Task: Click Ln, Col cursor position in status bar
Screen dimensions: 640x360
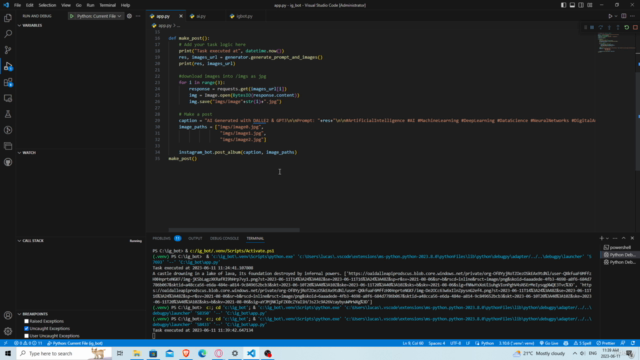Action: (413, 343)
